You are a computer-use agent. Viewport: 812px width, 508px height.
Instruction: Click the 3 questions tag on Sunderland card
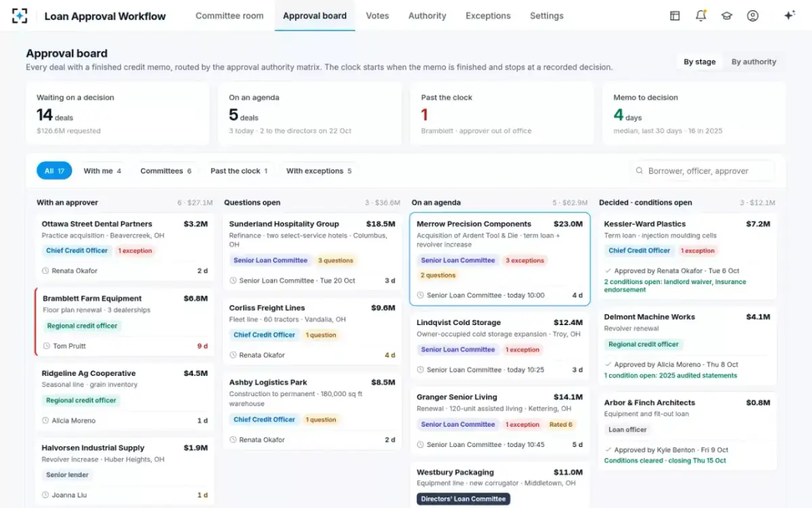336,260
